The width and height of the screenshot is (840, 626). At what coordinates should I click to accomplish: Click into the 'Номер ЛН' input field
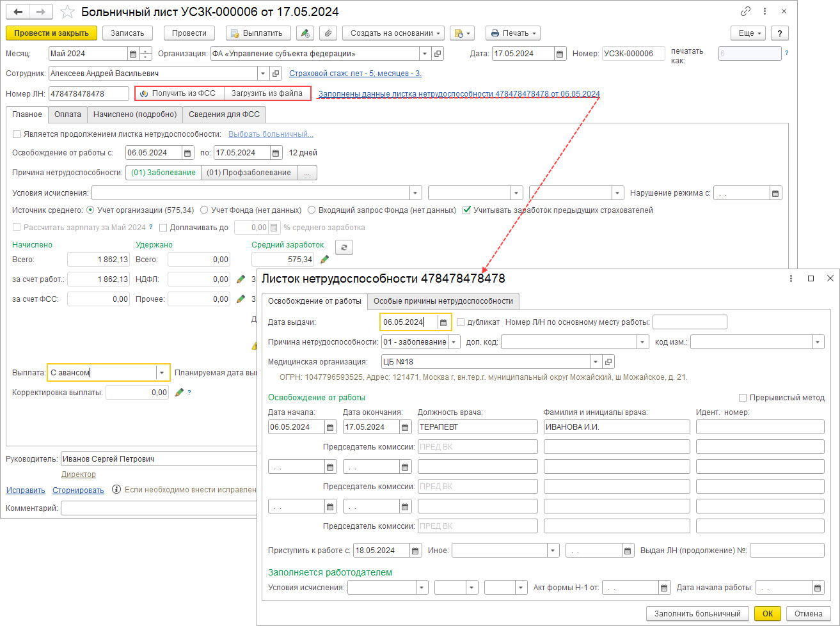tap(89, 93)
